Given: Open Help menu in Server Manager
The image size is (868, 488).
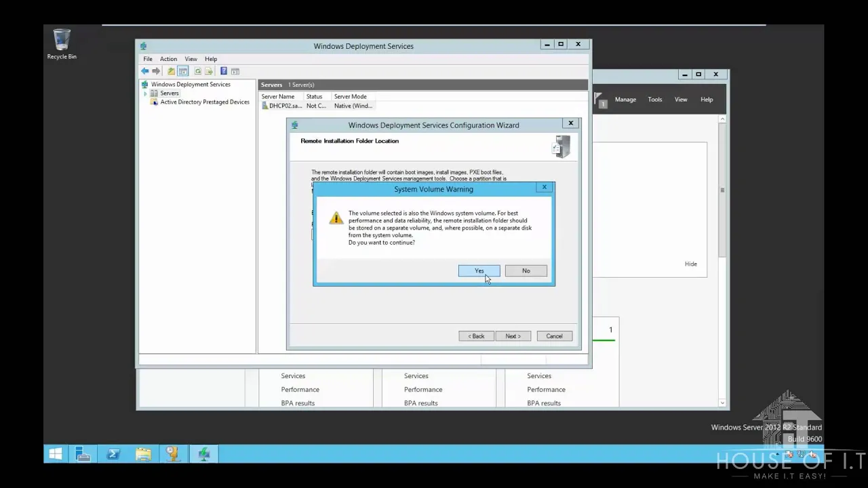Looking at the screenshot, I should pos(707,100).
